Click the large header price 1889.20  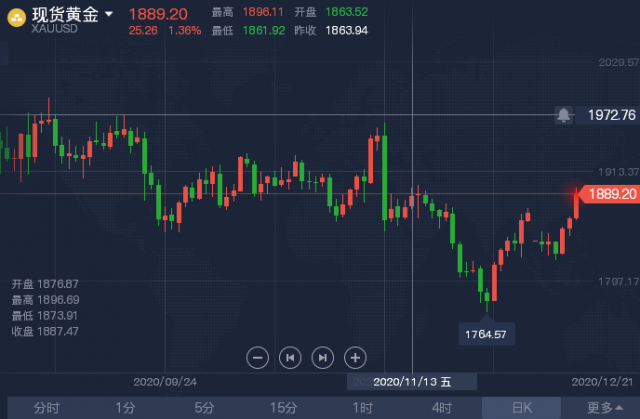tap(158, 14)
